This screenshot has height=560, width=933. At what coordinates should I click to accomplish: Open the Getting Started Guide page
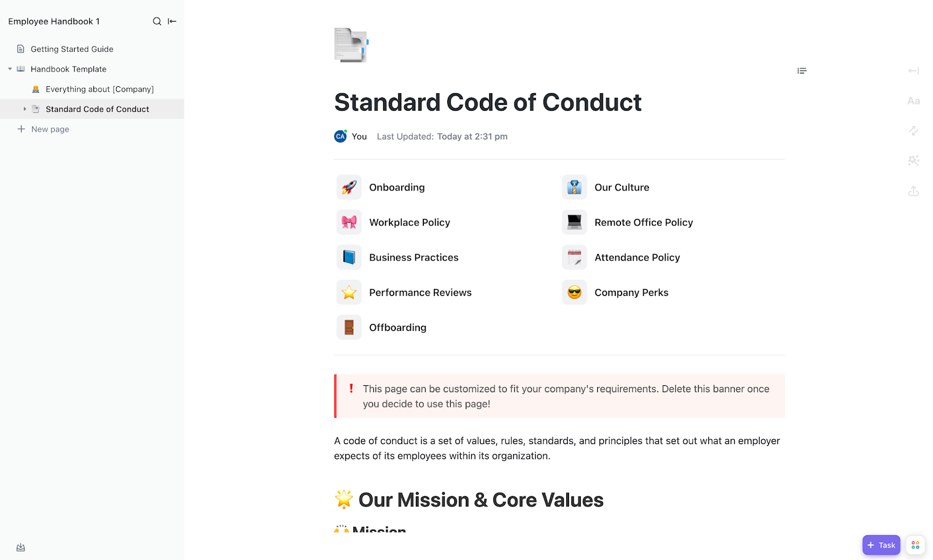pyautogui.click(x=72, y=50)
